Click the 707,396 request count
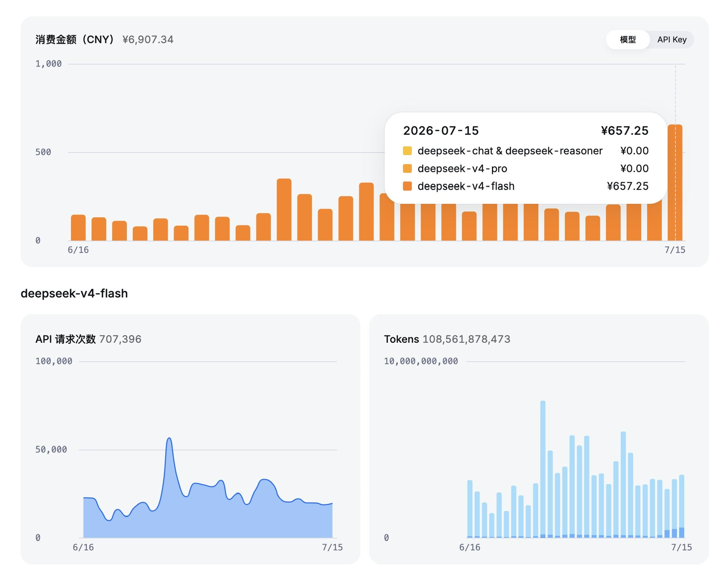 (x=120, y=339)
